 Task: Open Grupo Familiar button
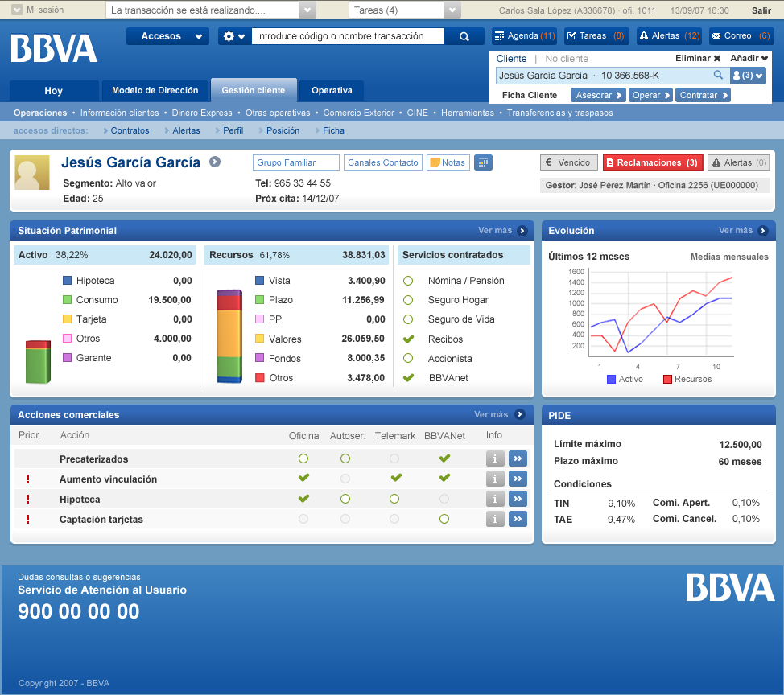tap(296, 162)
